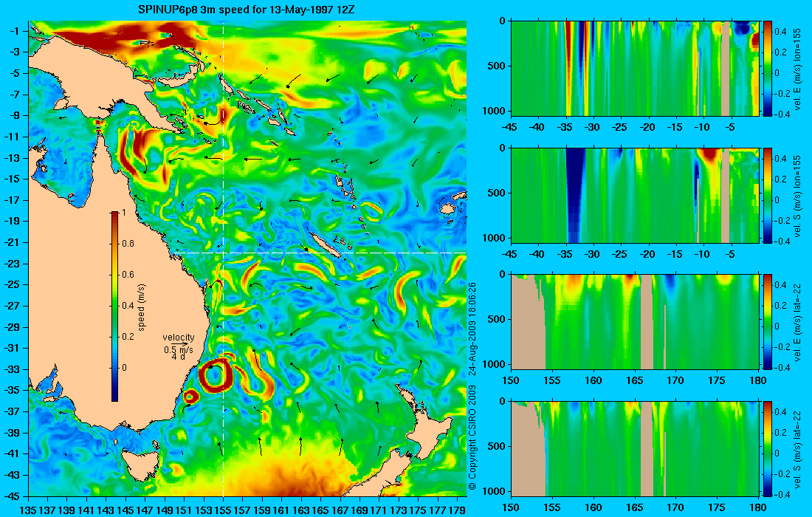The height and width of the screenshot is (517, 812).
Task: Click the "-1" latitude tick on the main map
Action: [x=15, y=31]
